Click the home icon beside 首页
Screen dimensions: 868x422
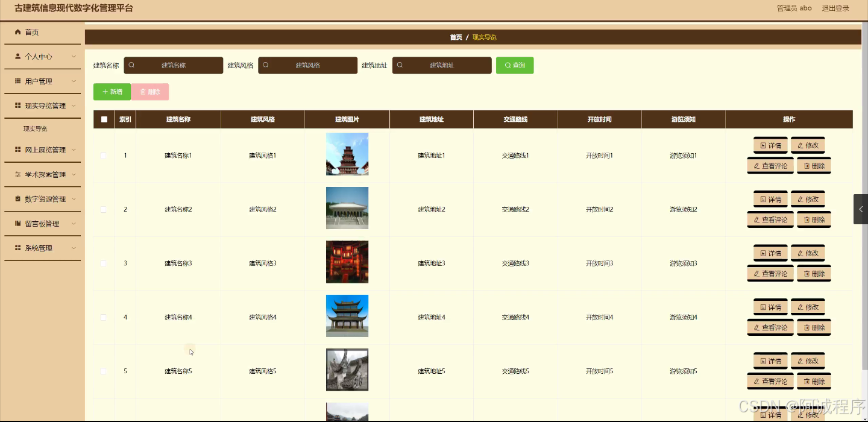pyautogui.click(x=18, y=32)
